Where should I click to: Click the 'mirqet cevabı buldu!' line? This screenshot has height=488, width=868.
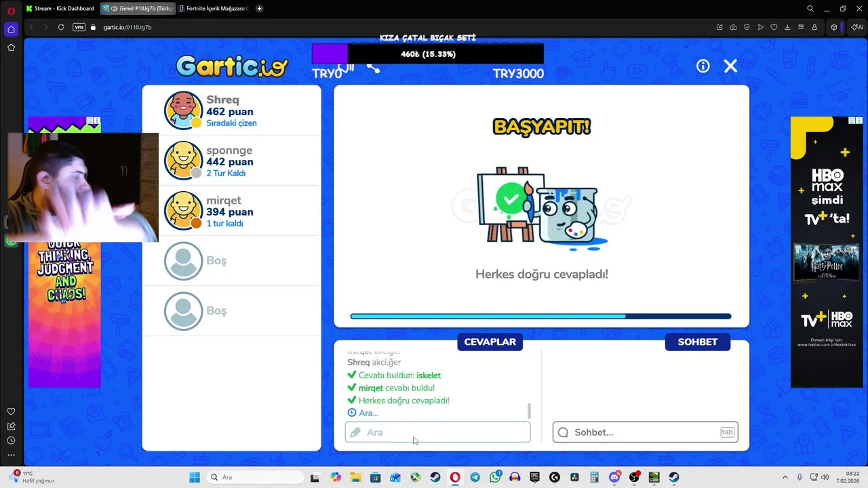tap(391, 388)
